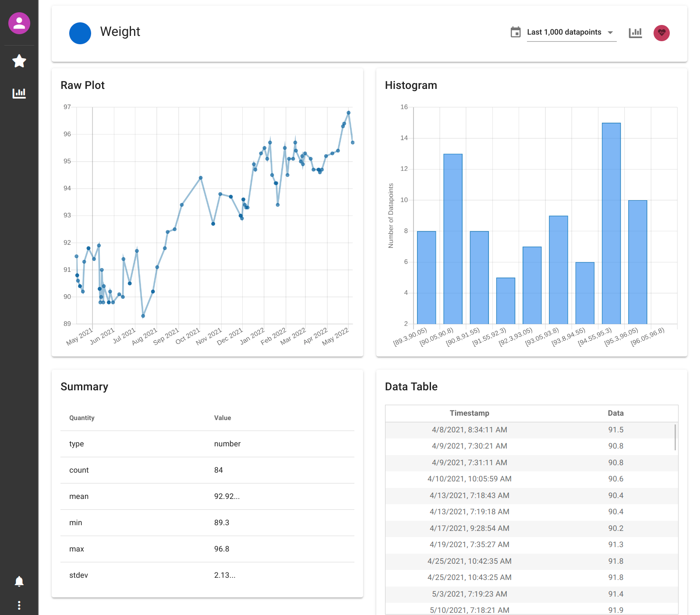Click the bar chart icon in Weight header

point(635,32)
